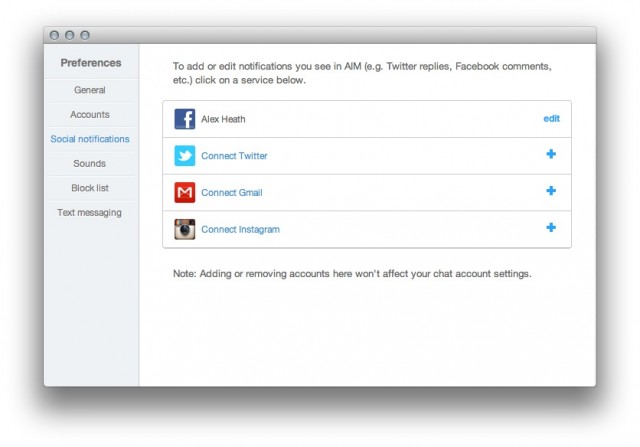Switch to the Accounts section
Viewport: 640px width, 447px height.
[x=90, y=114]
